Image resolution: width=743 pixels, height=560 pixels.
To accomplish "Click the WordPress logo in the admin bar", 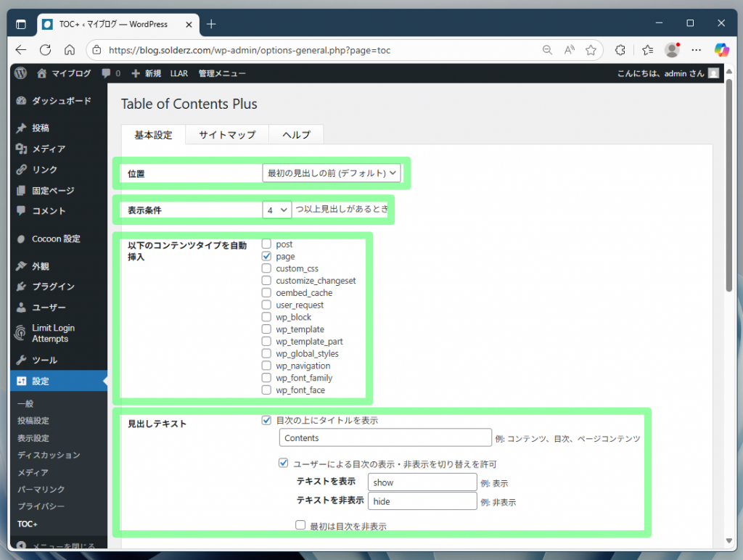I will (20, 73).
